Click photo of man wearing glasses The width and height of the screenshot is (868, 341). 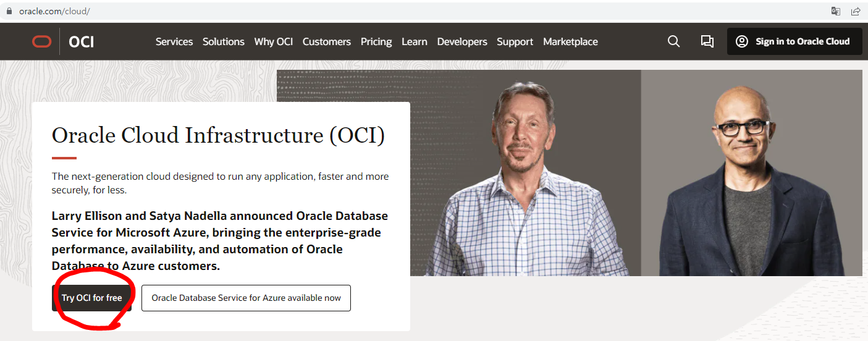752,180
